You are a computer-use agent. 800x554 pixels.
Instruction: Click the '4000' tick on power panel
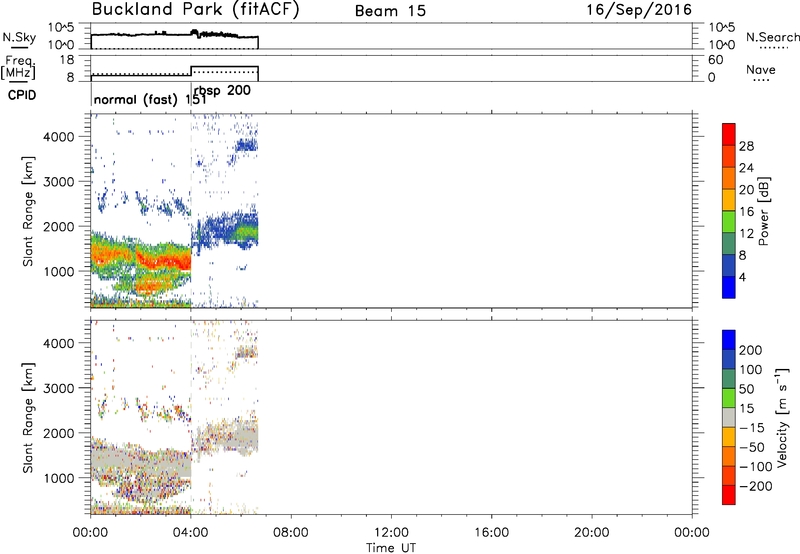pos(58,137)
